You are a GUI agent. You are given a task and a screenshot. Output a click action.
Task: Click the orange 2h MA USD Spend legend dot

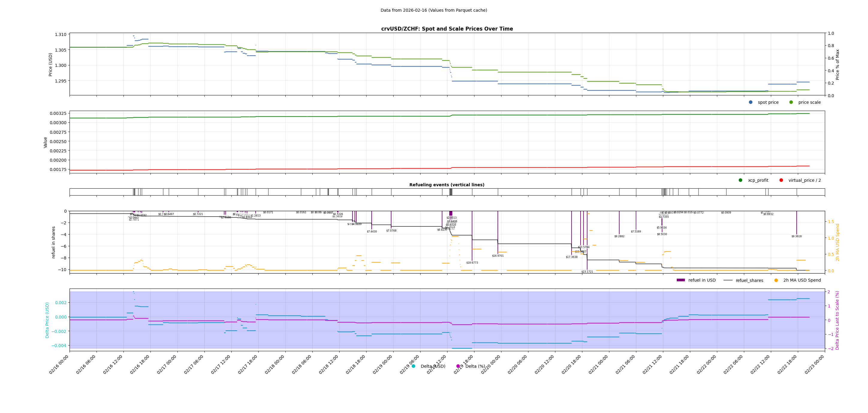776,280
